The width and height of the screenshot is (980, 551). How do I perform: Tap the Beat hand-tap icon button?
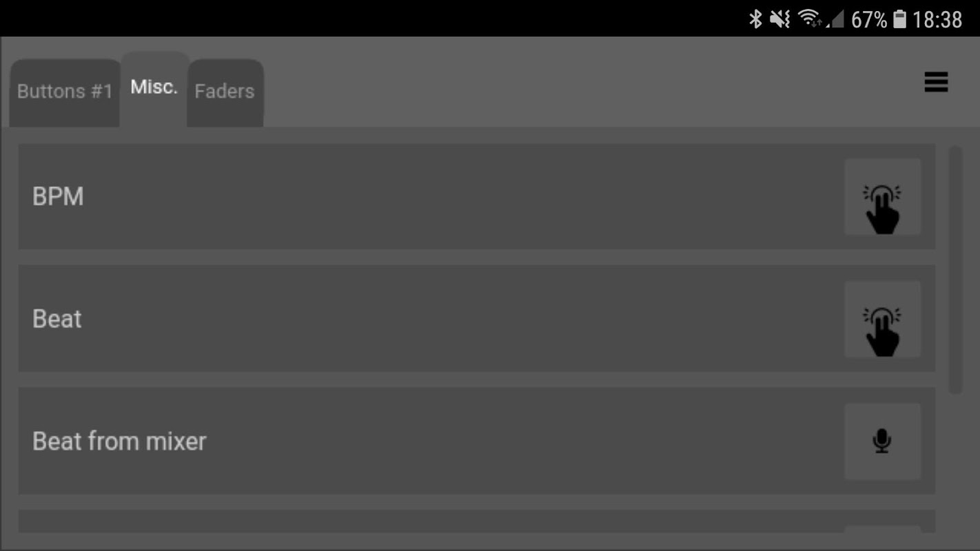tap(882, 319)
